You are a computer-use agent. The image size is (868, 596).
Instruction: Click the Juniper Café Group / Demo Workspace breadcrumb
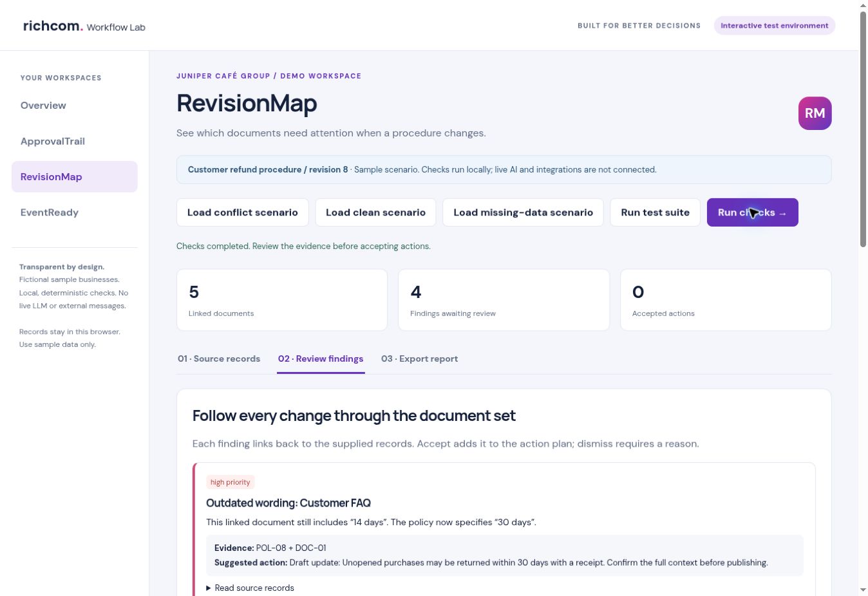[269, 76]
